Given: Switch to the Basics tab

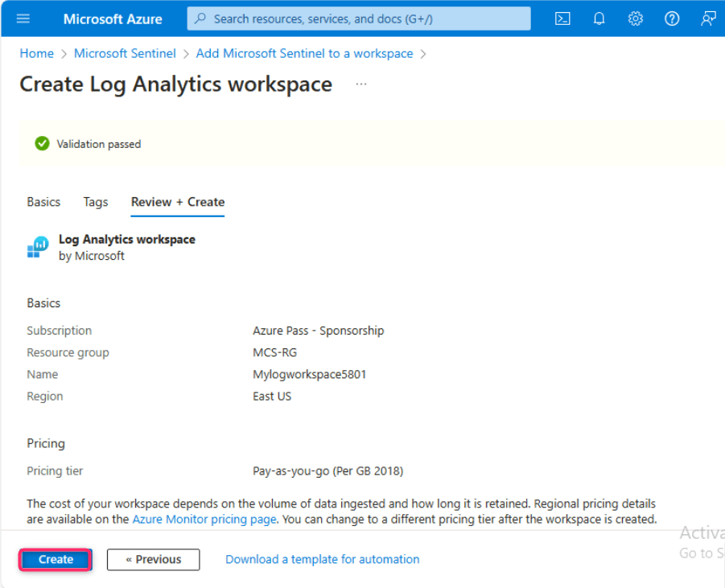Looking at the screenshot, I should pos(43,202).
